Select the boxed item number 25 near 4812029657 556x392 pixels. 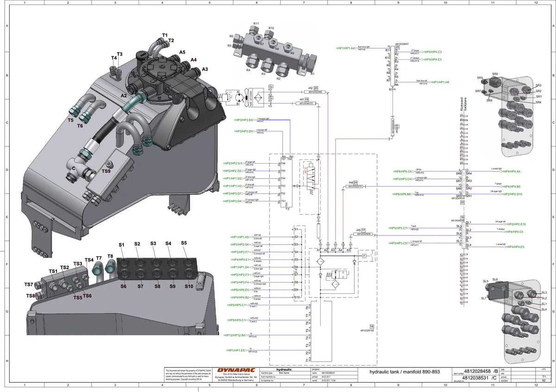[x=397, y=47]
